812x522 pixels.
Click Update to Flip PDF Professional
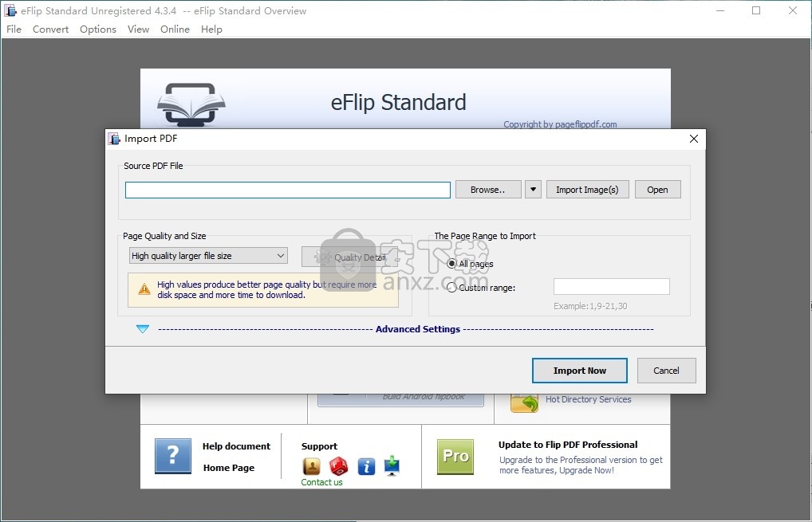[x=568, y=445]
